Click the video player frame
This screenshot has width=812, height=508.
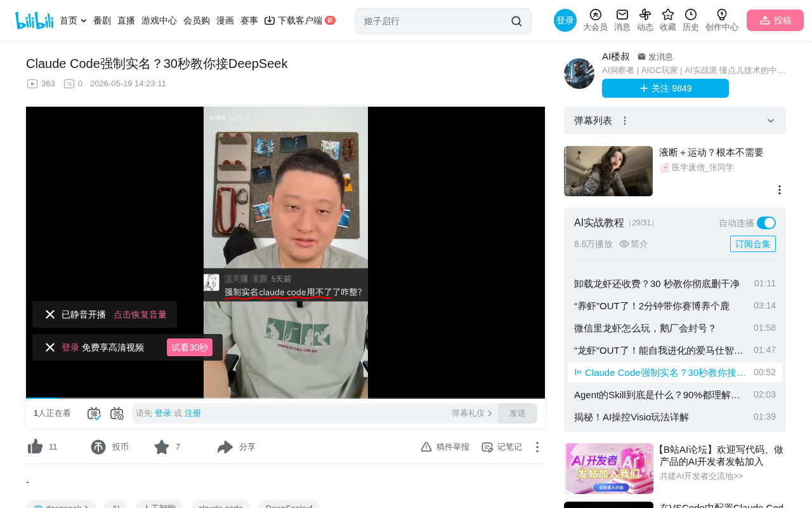click(x=285, y=252)
